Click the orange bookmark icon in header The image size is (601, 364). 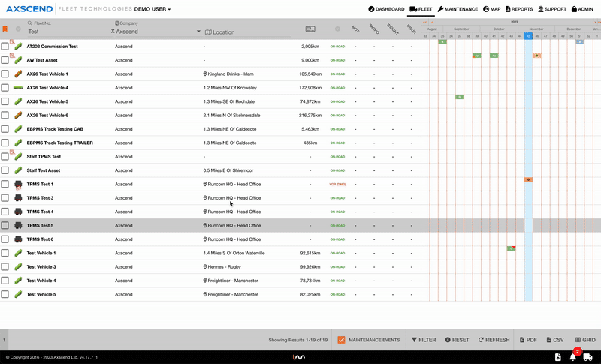coord(5,29)
